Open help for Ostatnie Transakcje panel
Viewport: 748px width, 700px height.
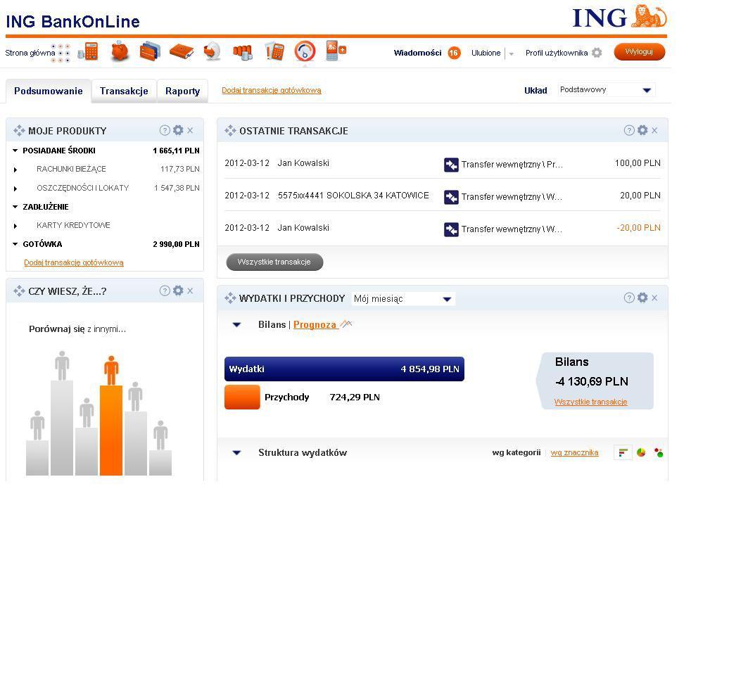629,130
